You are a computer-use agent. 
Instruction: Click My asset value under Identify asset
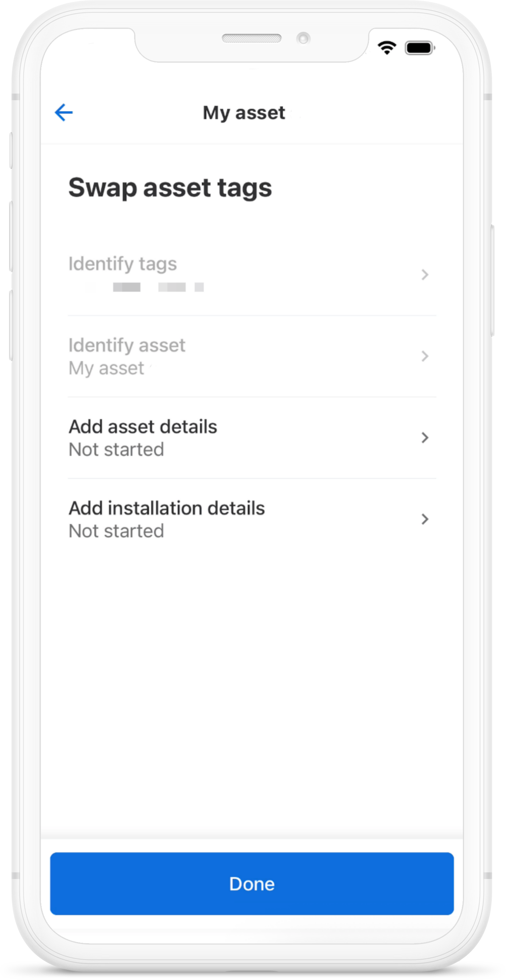coord(106,368)
